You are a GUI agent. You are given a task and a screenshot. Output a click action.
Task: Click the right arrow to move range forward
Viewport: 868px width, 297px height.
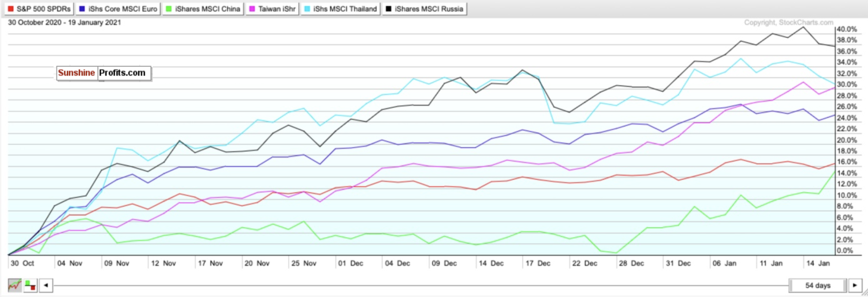[x=855, y=286]
